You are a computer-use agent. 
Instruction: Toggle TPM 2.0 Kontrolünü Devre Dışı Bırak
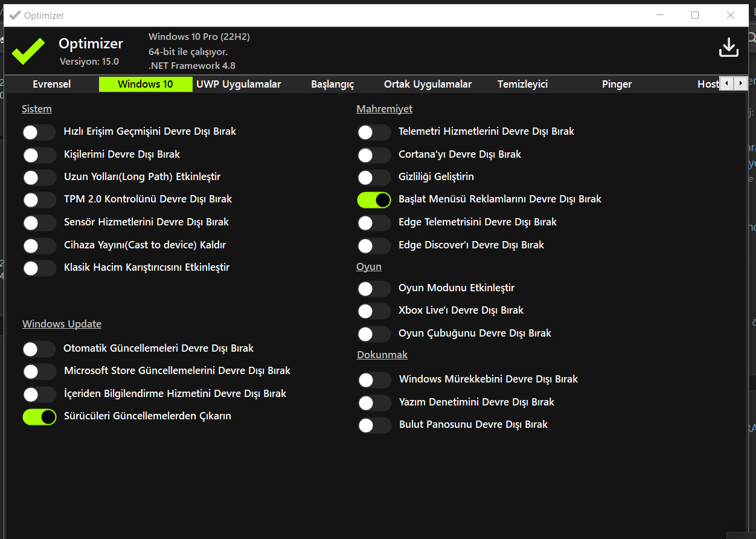click(39, 199)
